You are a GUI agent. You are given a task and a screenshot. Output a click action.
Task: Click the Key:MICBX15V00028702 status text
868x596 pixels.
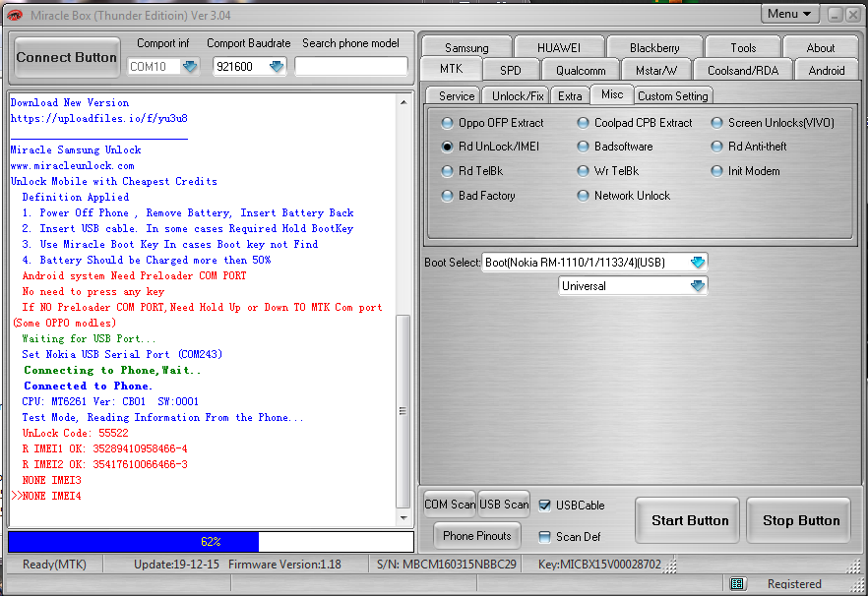(x=599, y=565)
